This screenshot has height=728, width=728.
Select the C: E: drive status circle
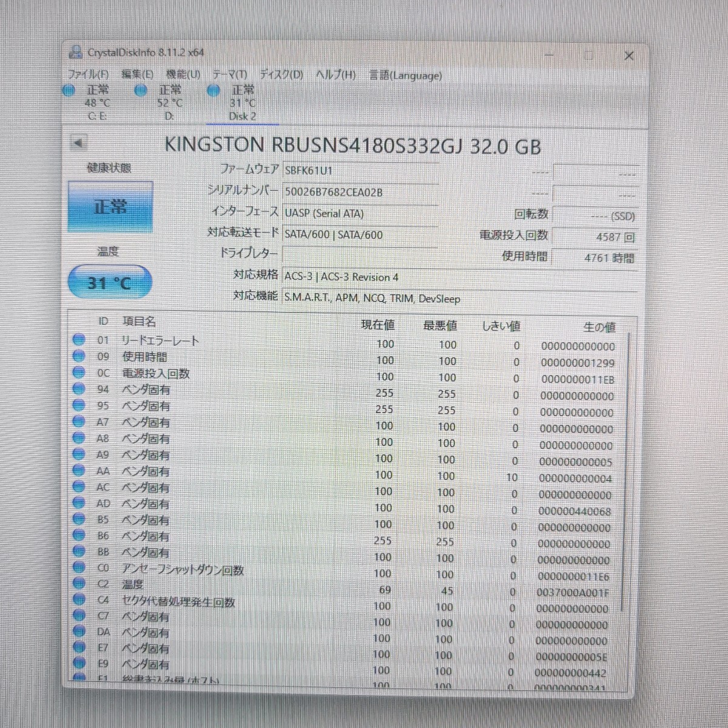[69, 90]
